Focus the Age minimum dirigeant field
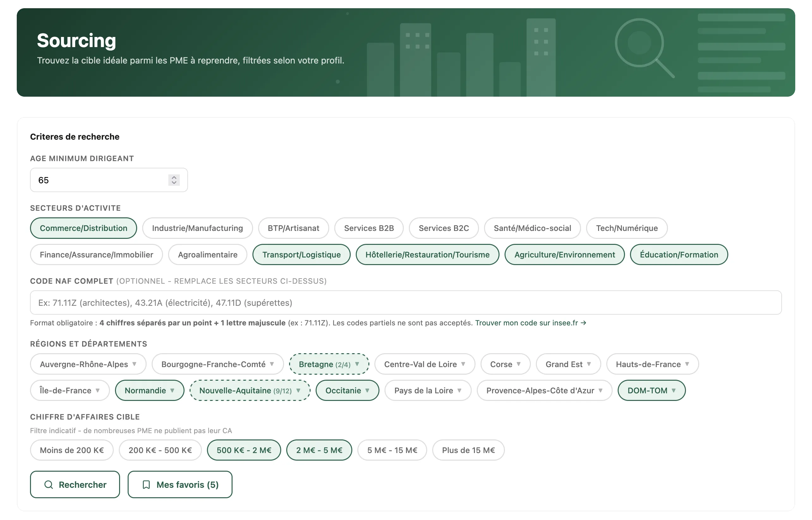The height and width of the screenshot is (520, 812). pos(109,180)
